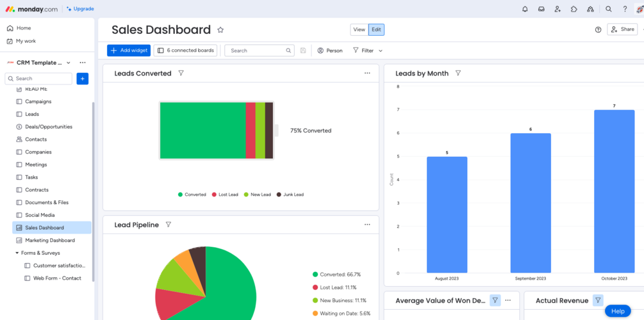This screenshot has height=320, width=644.
Task: Open Customer satisfaction form
Action: click(56, 266)
